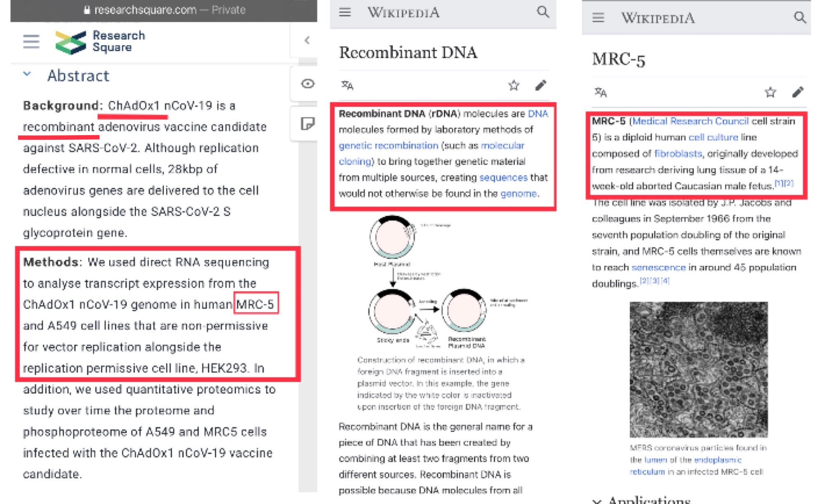Follow the senescence link

coord(658,267)
